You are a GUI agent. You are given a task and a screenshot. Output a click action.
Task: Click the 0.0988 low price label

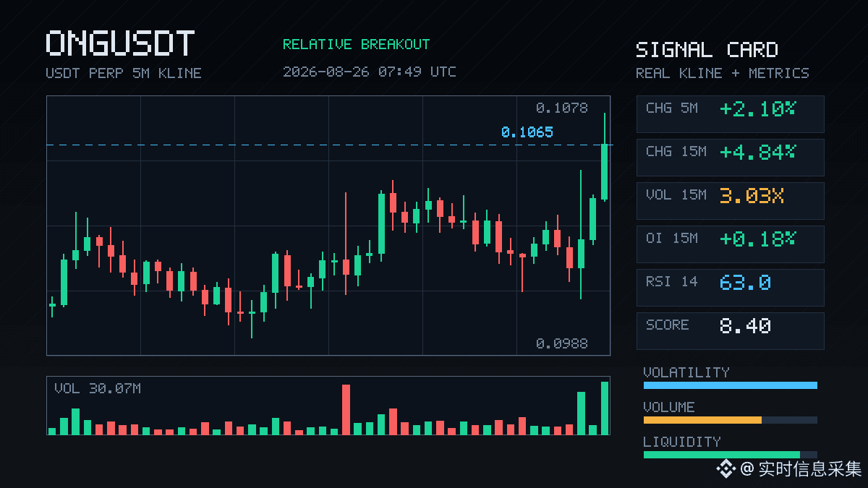tap(562, 343)
